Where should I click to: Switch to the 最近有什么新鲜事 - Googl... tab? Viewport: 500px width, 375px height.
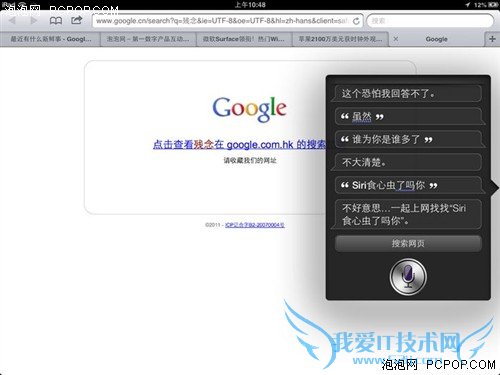50,39
